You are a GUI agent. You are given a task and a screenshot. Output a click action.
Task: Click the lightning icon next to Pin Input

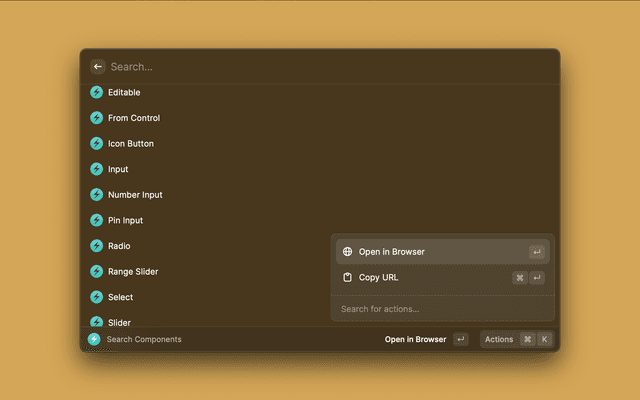click(97, 220)
